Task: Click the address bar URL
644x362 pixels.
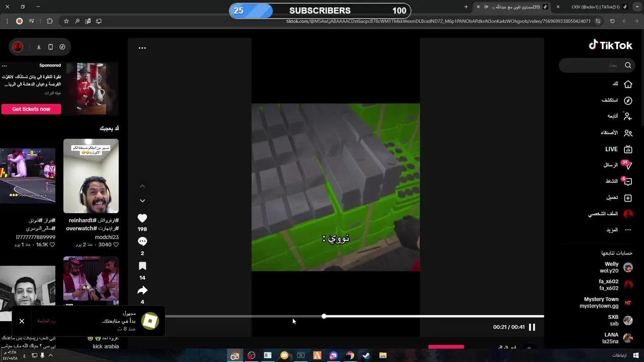Action: 438,21
